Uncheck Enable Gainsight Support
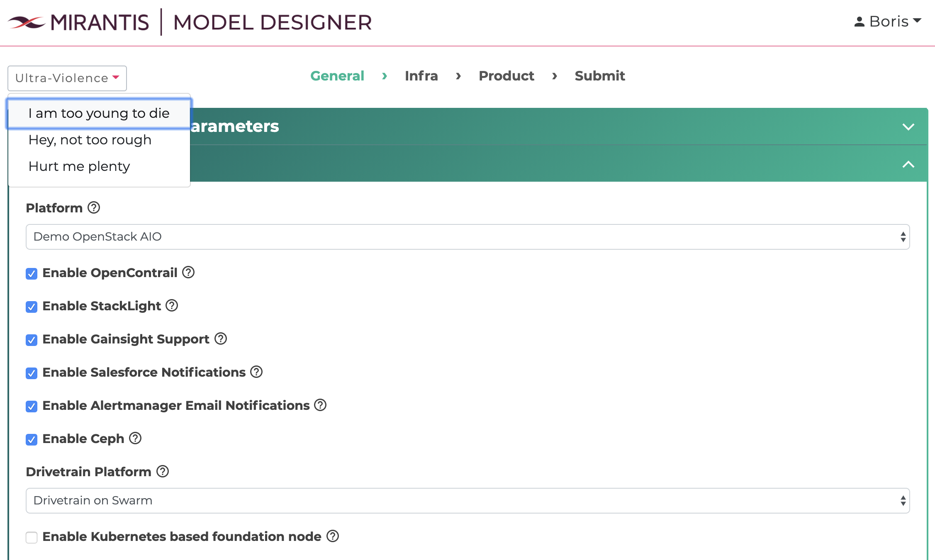The height and width of the screenshot is (560, 935). [32, 340]
